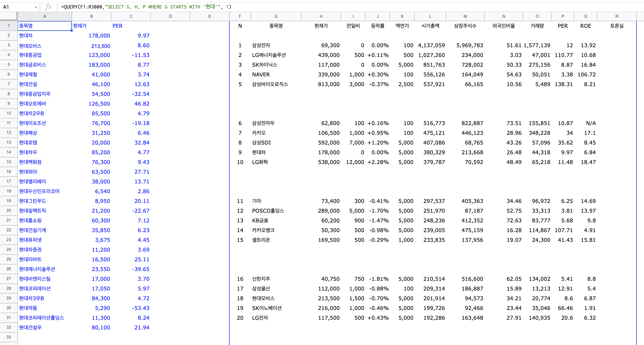Click the LG전자 stock name cell
The image size is (644, 345).
click(x=260, y=318)
